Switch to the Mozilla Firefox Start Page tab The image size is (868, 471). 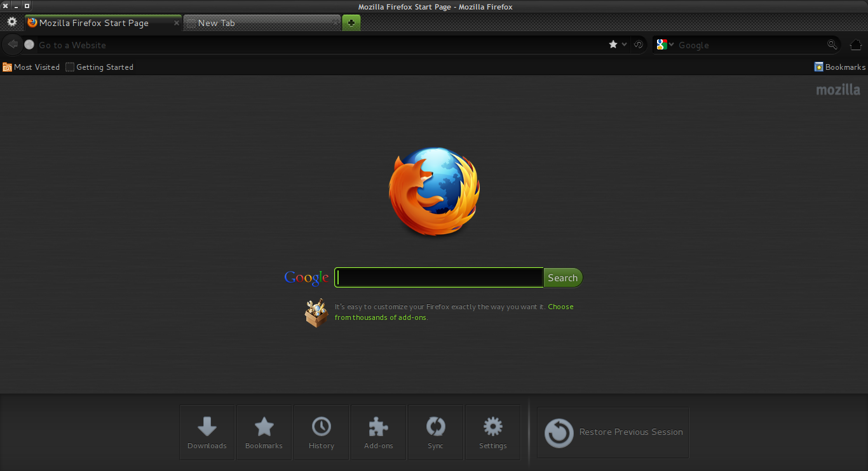click(103, 23)
